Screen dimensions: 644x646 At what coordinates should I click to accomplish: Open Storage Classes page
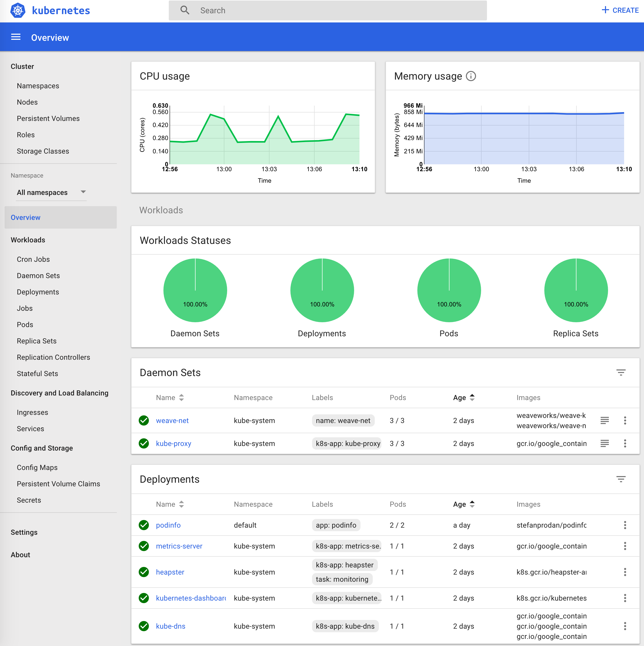click(43, 151)
